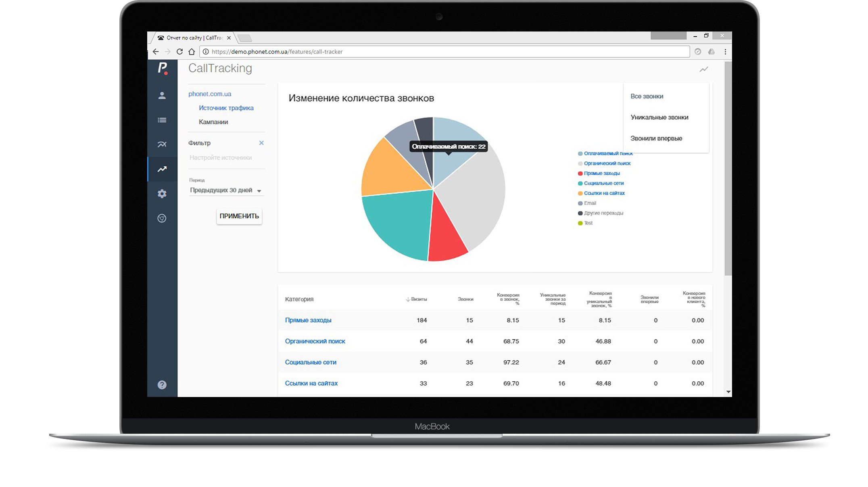868x487 pixels.
Task: Open Прямые заходы category link
Action: coord(308,320)
